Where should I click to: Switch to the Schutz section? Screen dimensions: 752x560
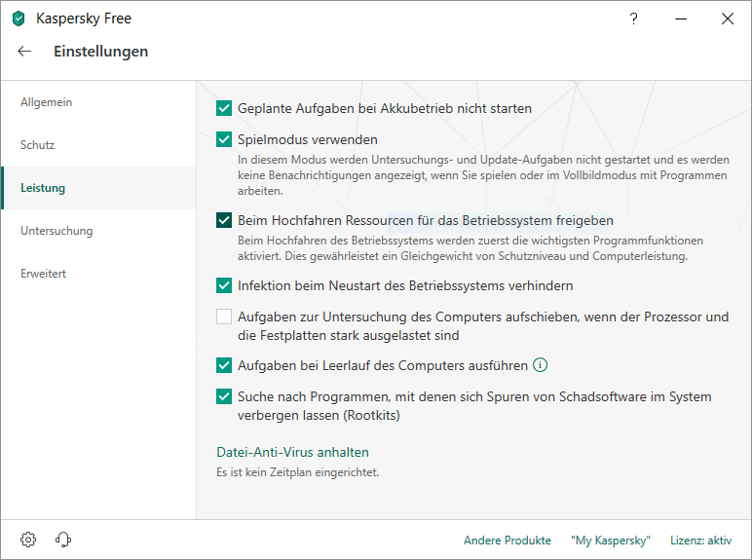pos(38,145)
